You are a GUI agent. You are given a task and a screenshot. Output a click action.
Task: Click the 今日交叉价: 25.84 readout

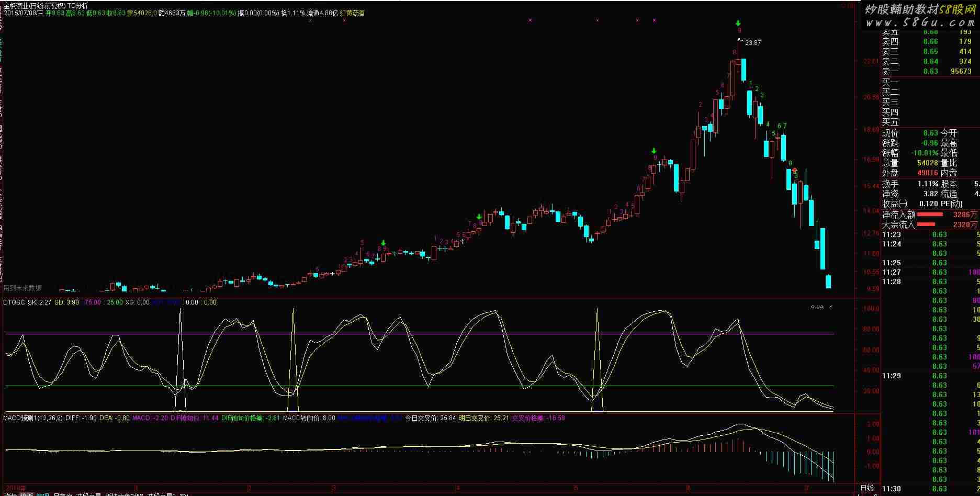tap(431, 418)
